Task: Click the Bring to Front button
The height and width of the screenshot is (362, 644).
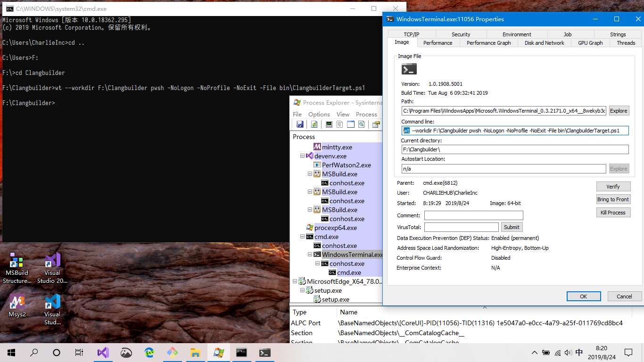Action: pyautogui.click(x=613, y=199)
